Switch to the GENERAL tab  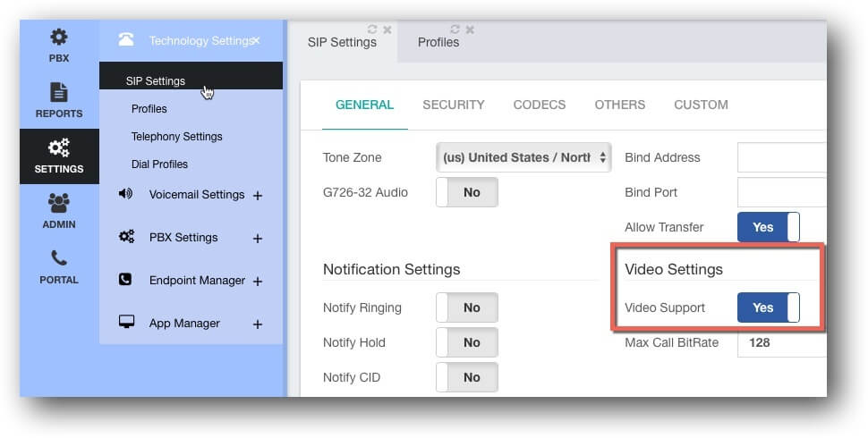[365, 105]
